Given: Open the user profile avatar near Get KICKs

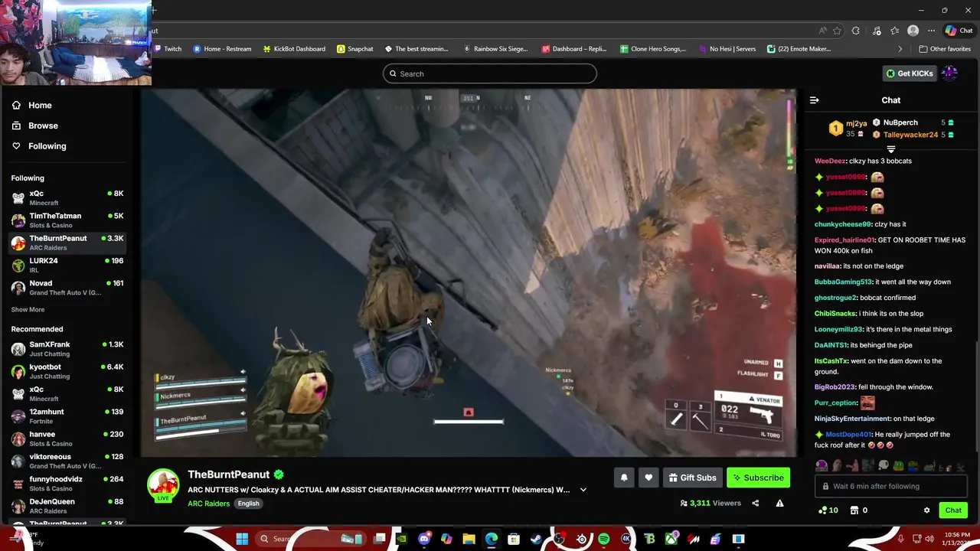Looking at the screenshot, I should (949, 73).
